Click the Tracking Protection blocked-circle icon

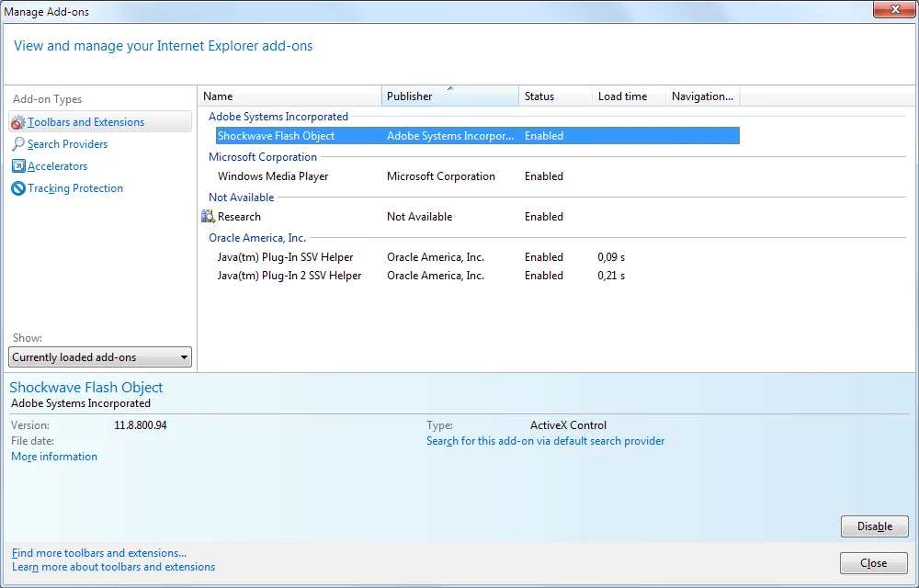(18, 188)
